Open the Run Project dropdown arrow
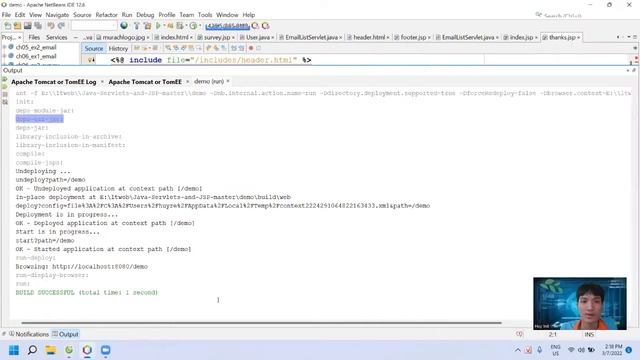The image size is (640, 360). click(164, 26)
